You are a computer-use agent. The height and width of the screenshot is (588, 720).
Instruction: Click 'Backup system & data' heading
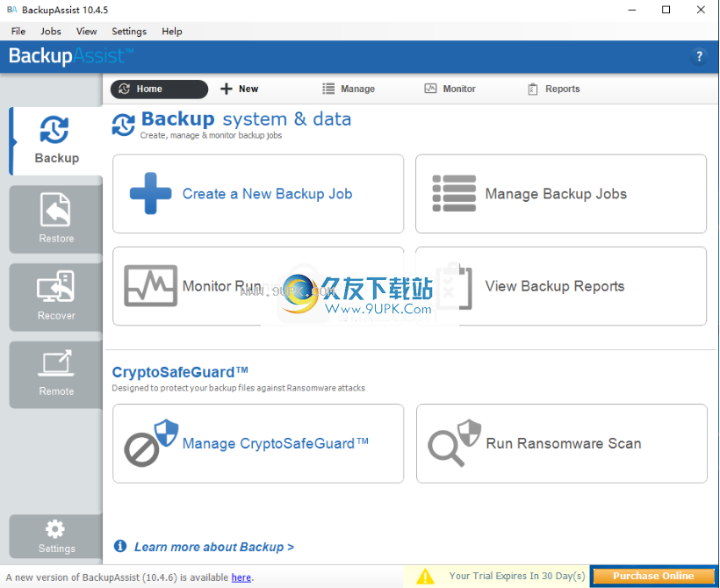click(x=246, y=119)
